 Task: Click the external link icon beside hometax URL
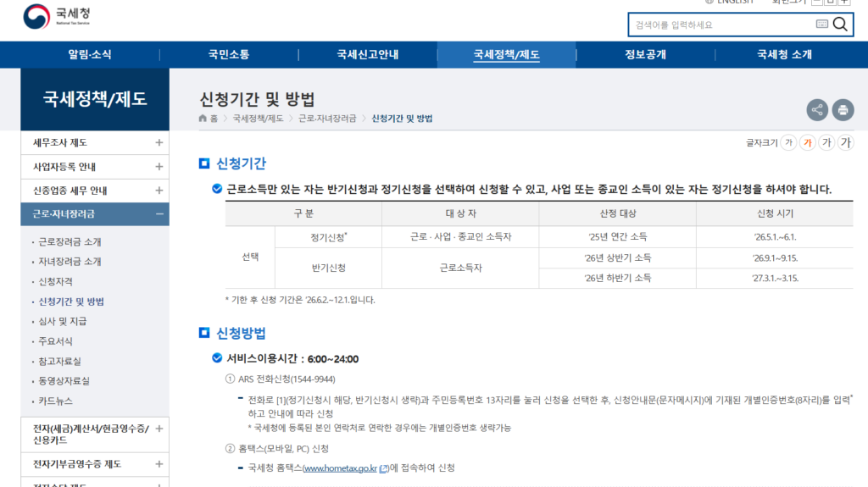pos(384,468)
